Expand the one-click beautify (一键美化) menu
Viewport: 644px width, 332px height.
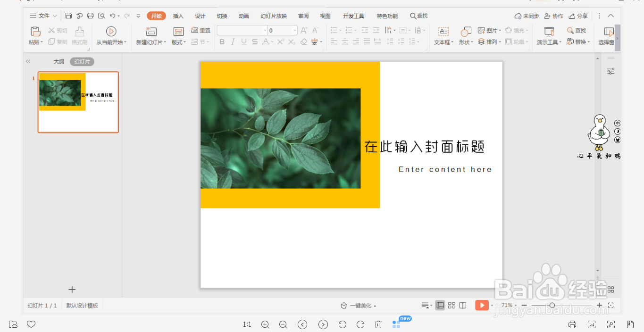(359, 306)
